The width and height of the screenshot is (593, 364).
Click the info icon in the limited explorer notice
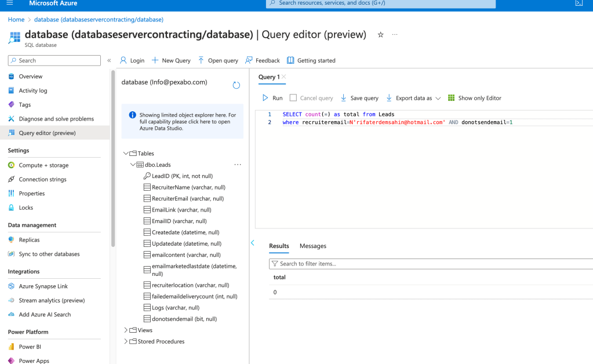(132, 115)
